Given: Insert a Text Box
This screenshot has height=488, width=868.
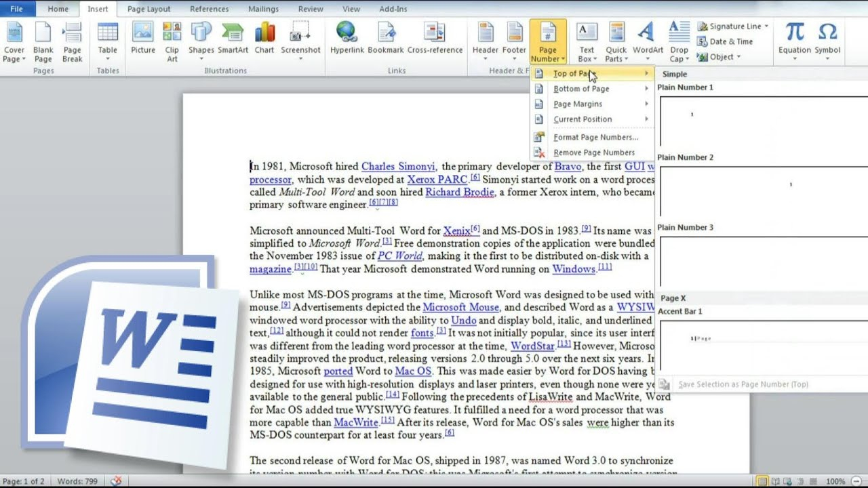Looking at the screenshot, I should pos(587,42).
